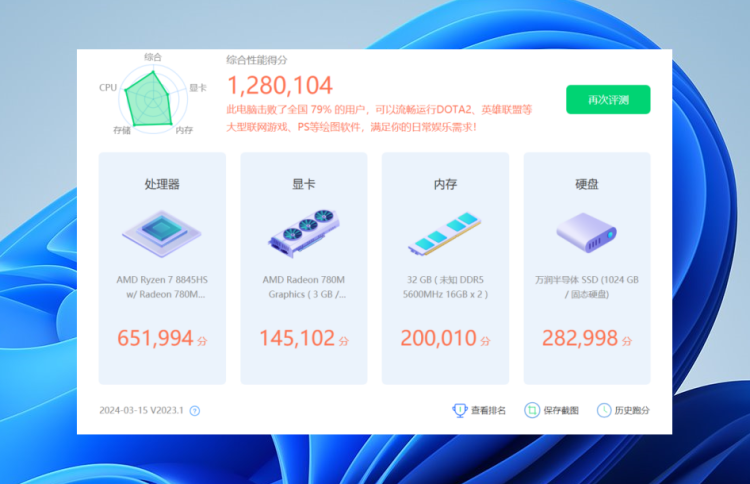Viewport: 750px width, 484px height.
Task: Click the red summary text mentioning DOTA2
Action: tap(379, 118)
